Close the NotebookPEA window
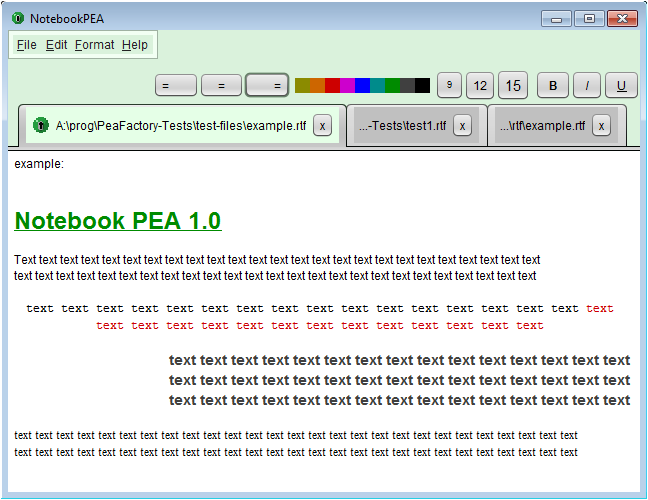Image resolution: width=648 pixels, height=500 pixels. (622, 19)
